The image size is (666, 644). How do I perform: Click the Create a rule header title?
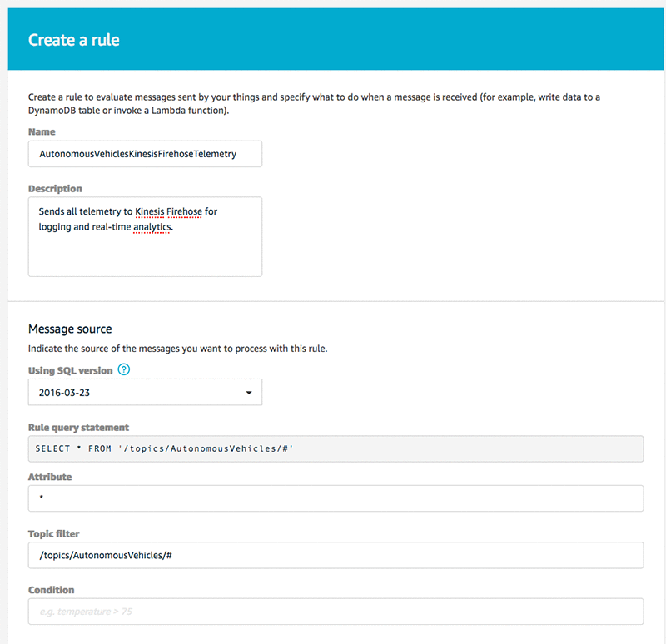coord(74,40)
